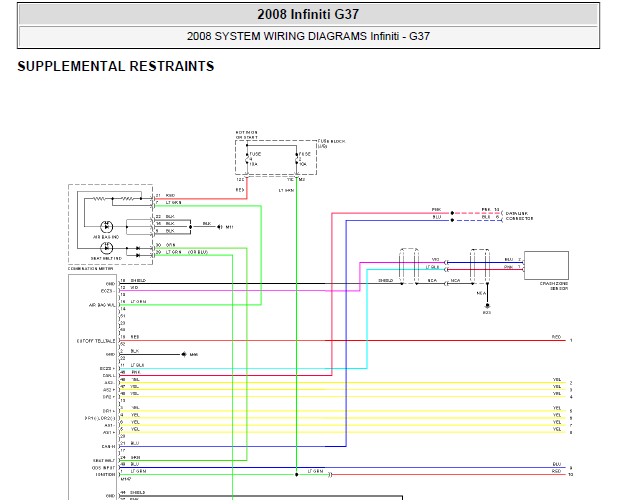630x500 pixels.
Task: Click the "YEL" label at continuation 8
Action: 557,429
